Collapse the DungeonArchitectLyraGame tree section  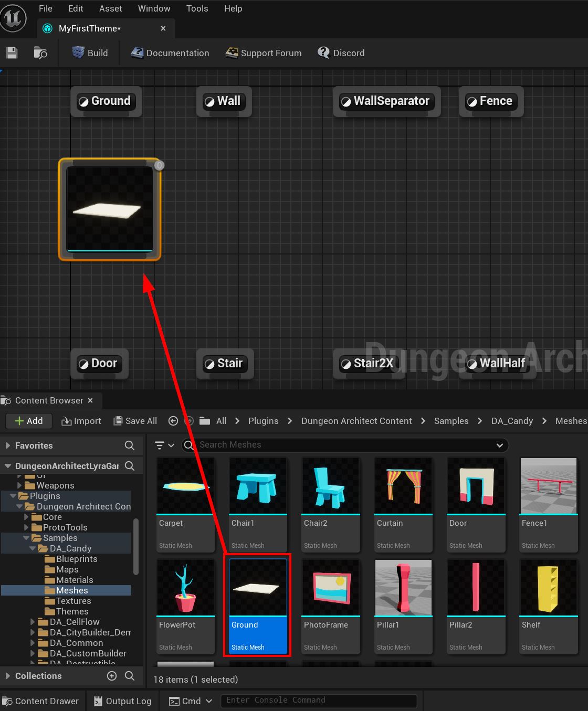pyautogui.click(x=7, y=466)
